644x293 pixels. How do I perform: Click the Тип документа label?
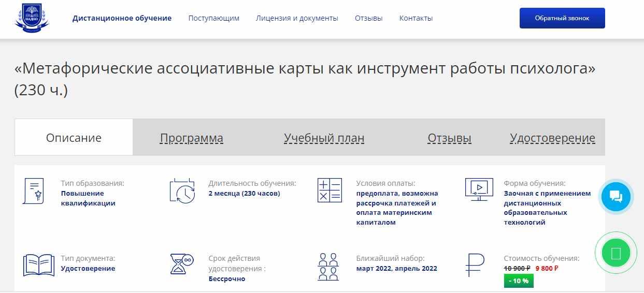88,258
